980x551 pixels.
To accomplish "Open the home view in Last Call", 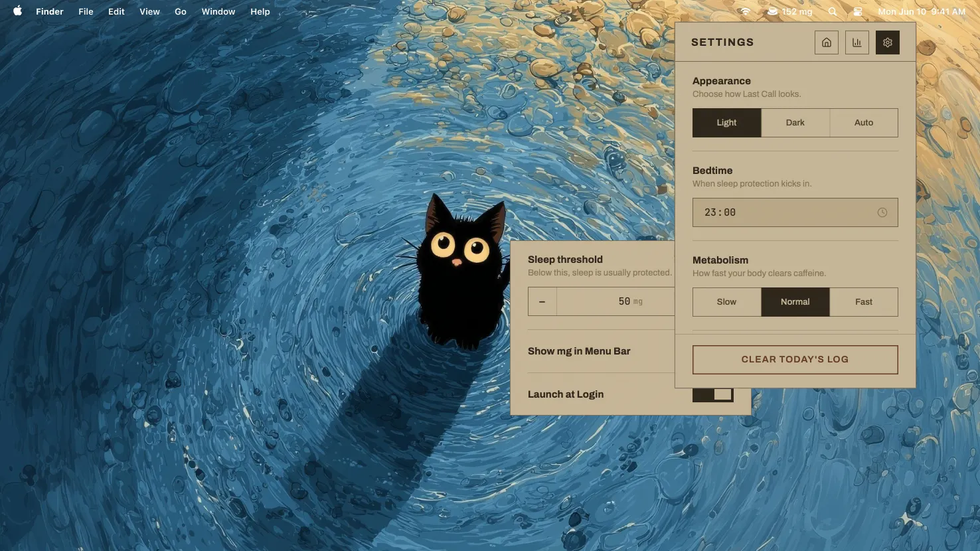I will [827, 42].
